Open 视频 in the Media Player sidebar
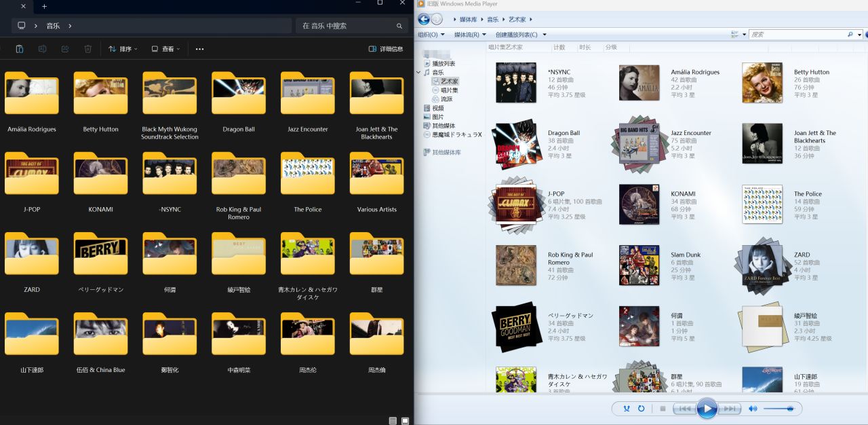This screenshot has height=425, width=868. [x=433, y=108]
